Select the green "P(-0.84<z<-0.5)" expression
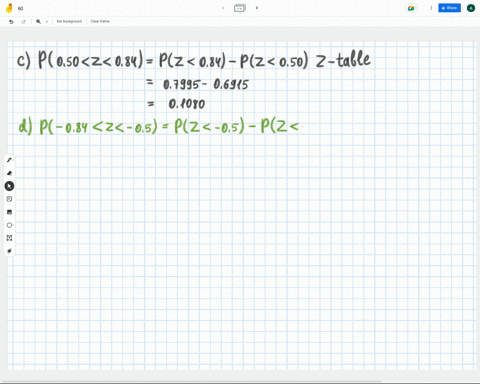This screenshot has width=480, height=384. click(98, 127)
